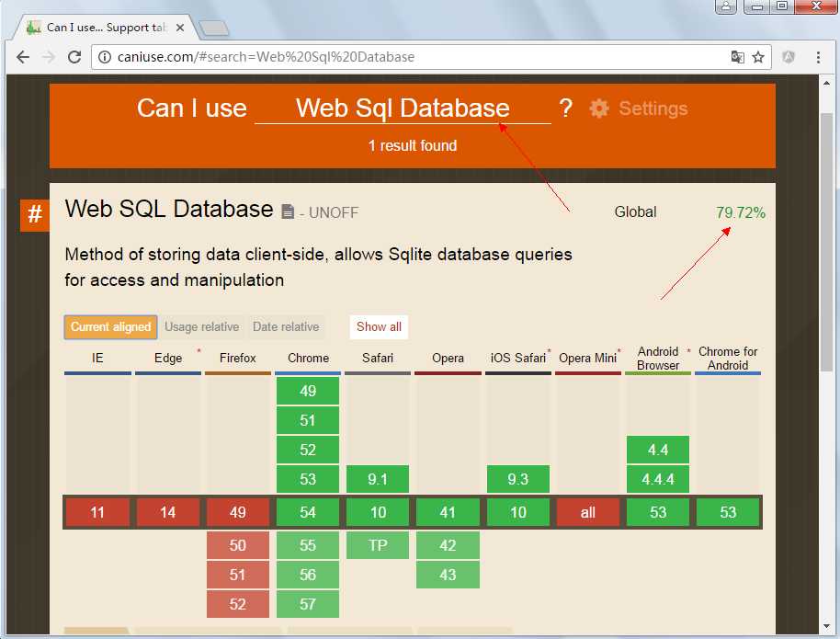Click the 79.72% global usage value
840x639 pixels.
(x=741, y=212)
